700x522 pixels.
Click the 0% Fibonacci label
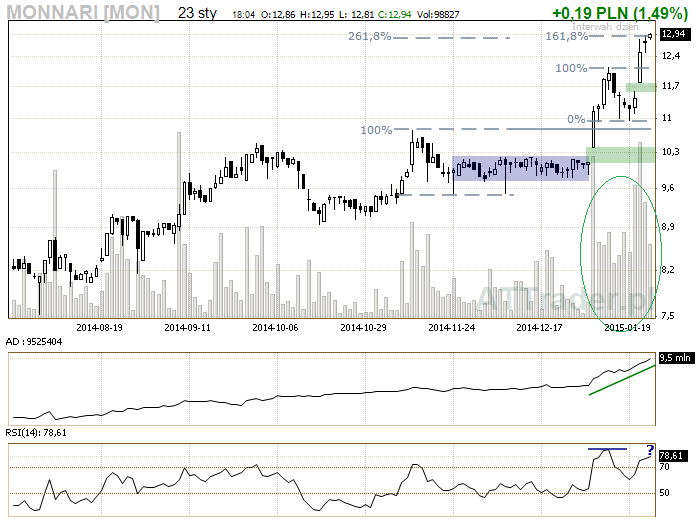(x=576, y=119)
